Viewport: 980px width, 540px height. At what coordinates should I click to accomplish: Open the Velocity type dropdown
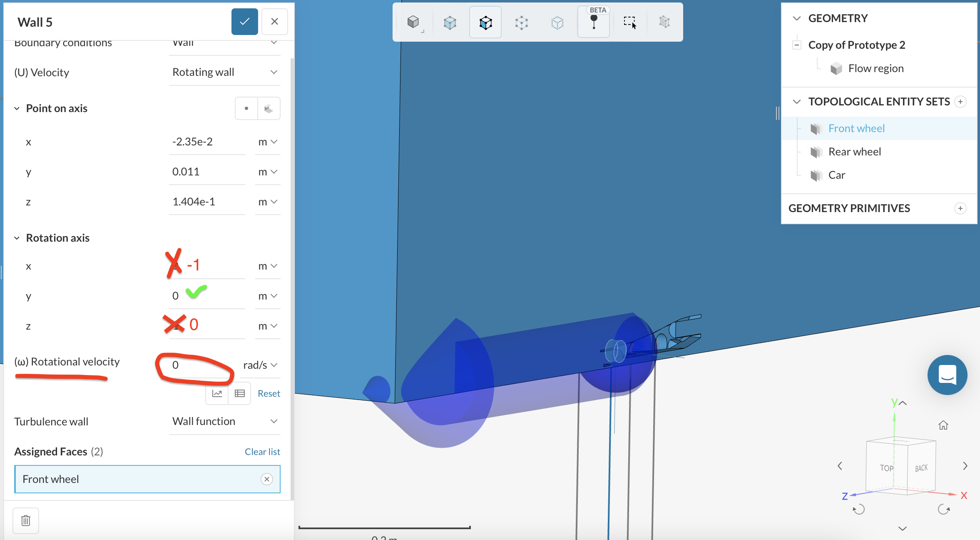pyautogui.click(x=224, y=72)
